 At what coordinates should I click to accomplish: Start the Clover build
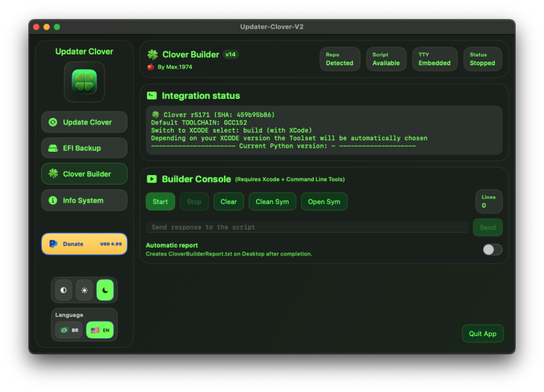(160, 202)
